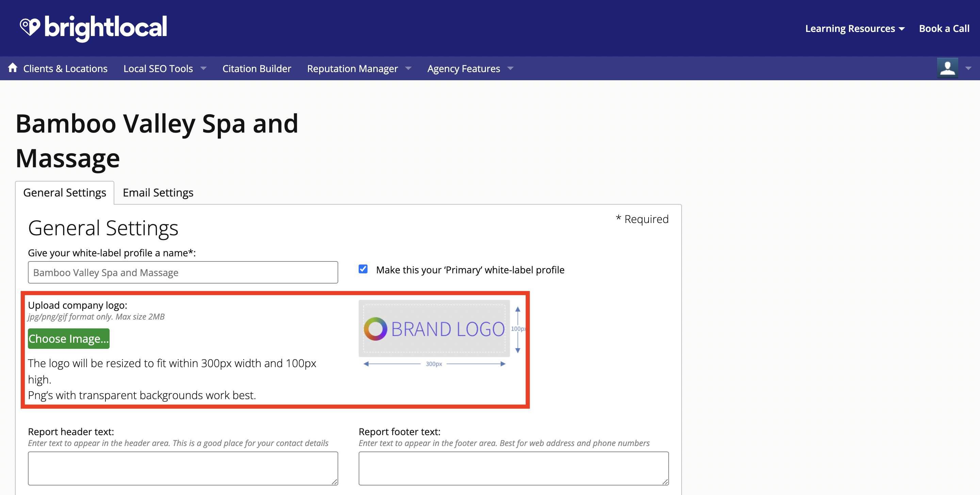Click the user avatar icon
Image resolution: width=980 pixels, height=495 pixels.
point(947,68)
